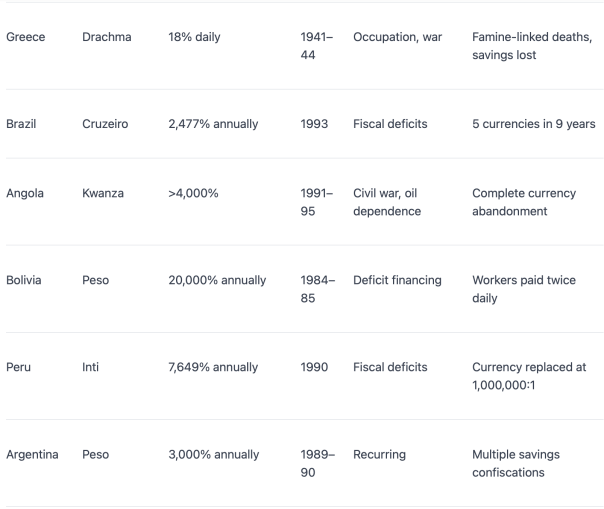604x509 pixels.
Task: Click the Peru country cell
Action: (18, 367)
